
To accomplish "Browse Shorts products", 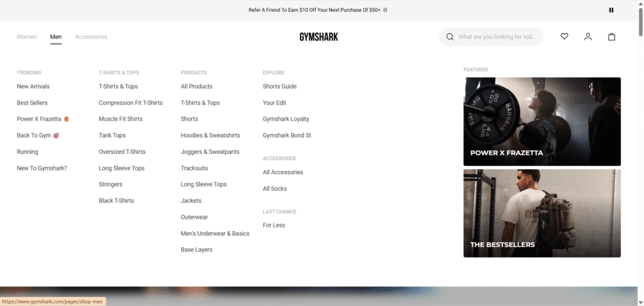I will point(189,119).
